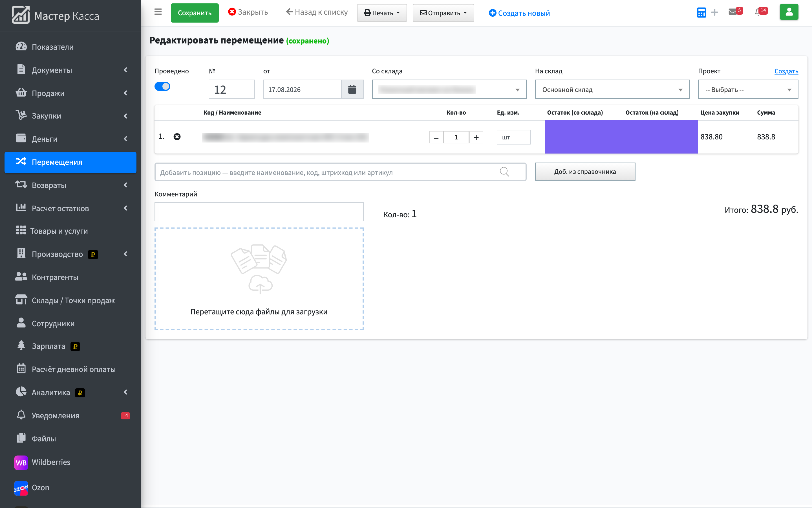This screenshot has height=508, width=812.
Task: Open Ozon in the sidebar
Action: coord(70,487)
